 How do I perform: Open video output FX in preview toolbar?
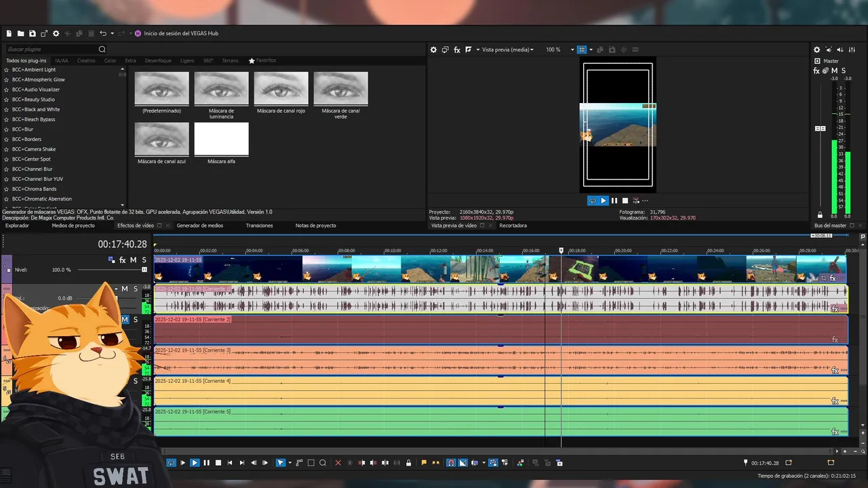coord(457,49)
